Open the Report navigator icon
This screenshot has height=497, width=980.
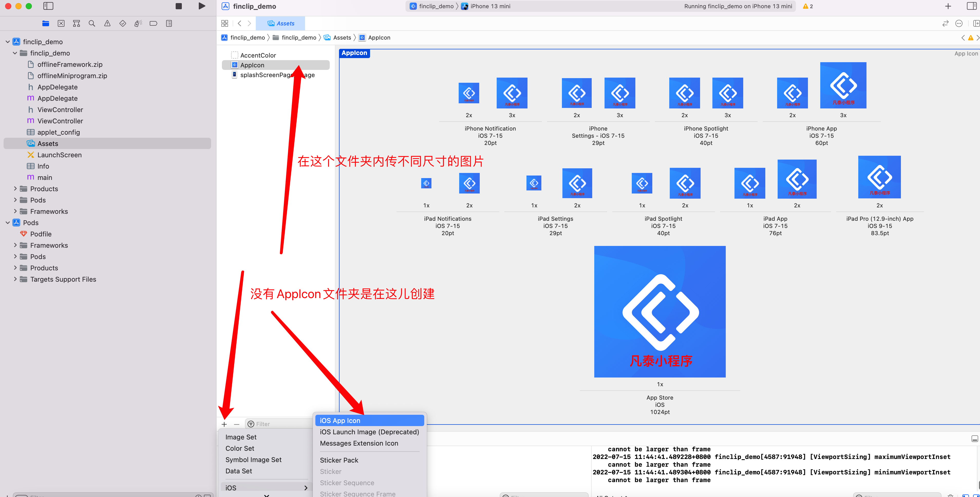[x=169, y=24]
